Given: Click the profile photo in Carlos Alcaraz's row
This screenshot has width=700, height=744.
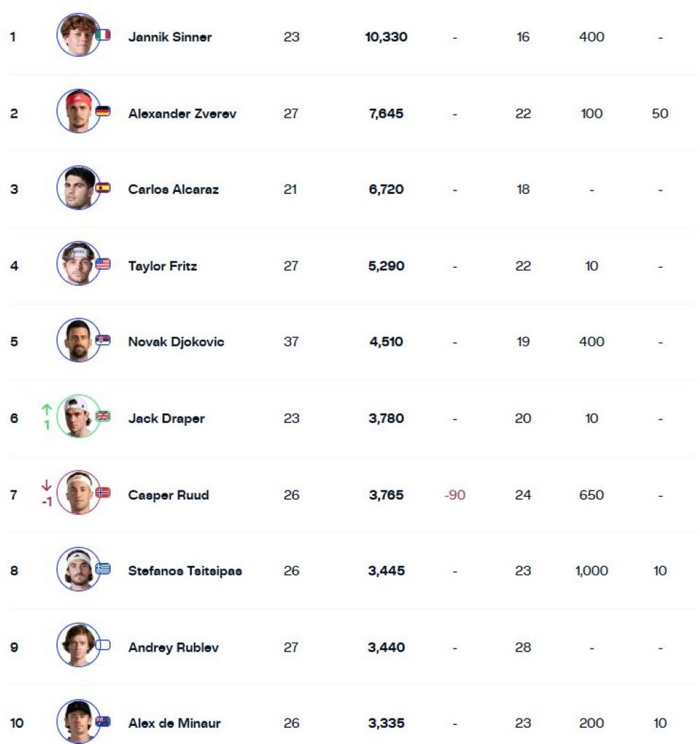Looking at the screenshot, I should pos(78,187).
